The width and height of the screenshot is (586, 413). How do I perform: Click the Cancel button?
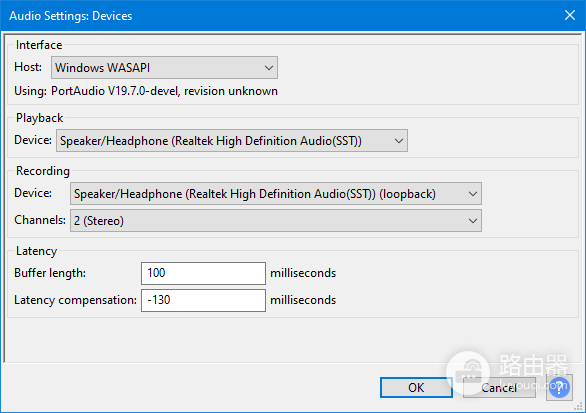pyautogui.click(x=499, y=388)
